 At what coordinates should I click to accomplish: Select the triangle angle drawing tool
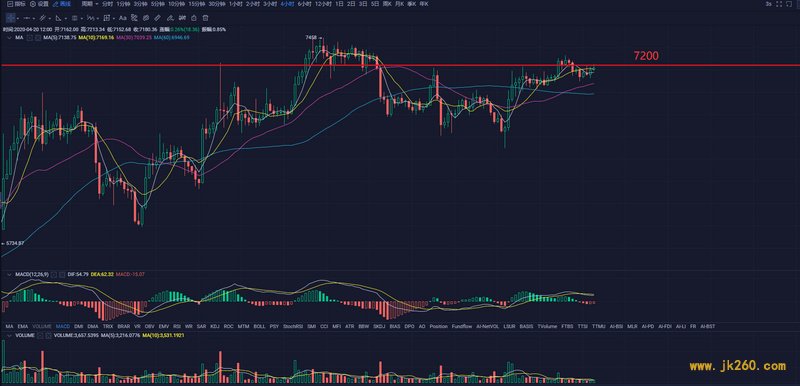tap(58, 18)
